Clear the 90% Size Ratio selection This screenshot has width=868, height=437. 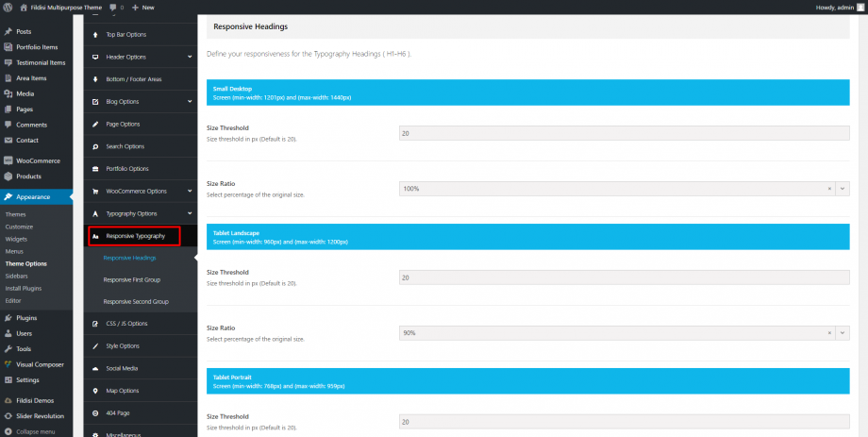[829, 333]
